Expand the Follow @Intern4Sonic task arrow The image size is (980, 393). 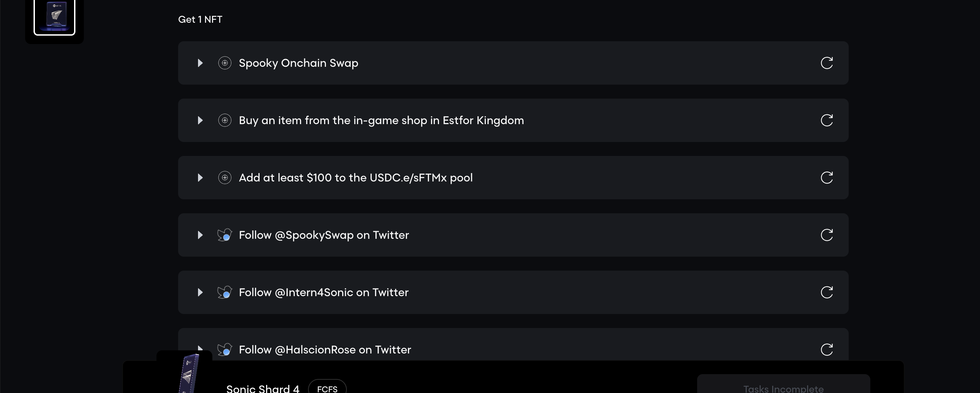[200, 292]
